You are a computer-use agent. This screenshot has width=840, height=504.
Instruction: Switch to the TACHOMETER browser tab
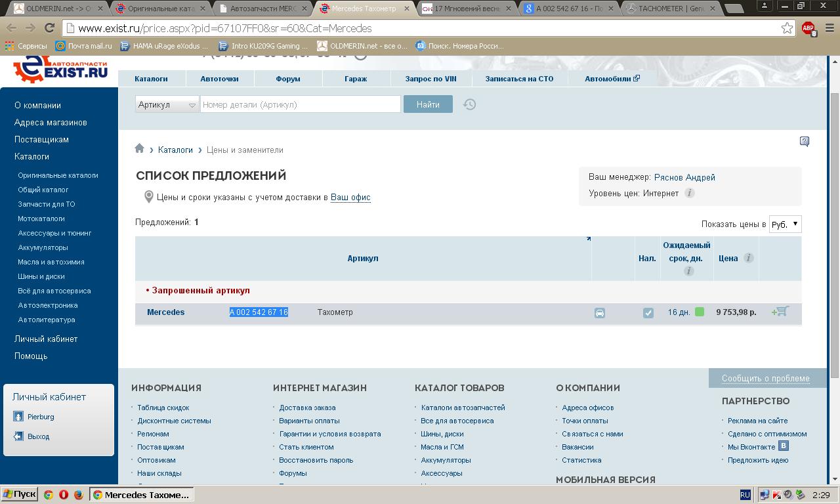[670, 9]
